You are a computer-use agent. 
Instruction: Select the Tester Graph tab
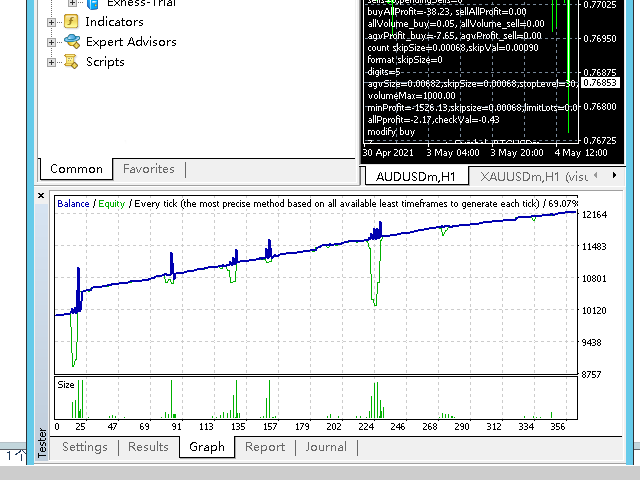[207, 447]
